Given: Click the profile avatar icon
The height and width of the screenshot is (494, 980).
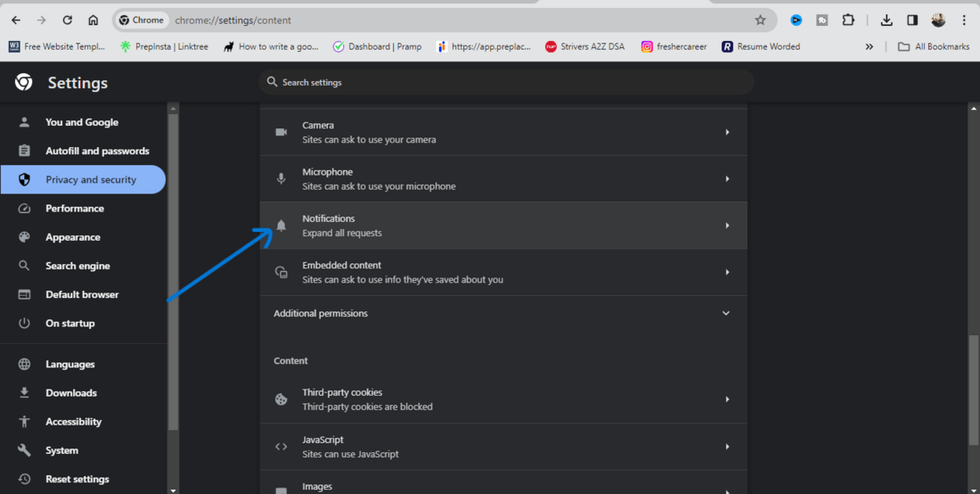Looking at the screenshot, I should pyautogui.click(x=938, y=20).
